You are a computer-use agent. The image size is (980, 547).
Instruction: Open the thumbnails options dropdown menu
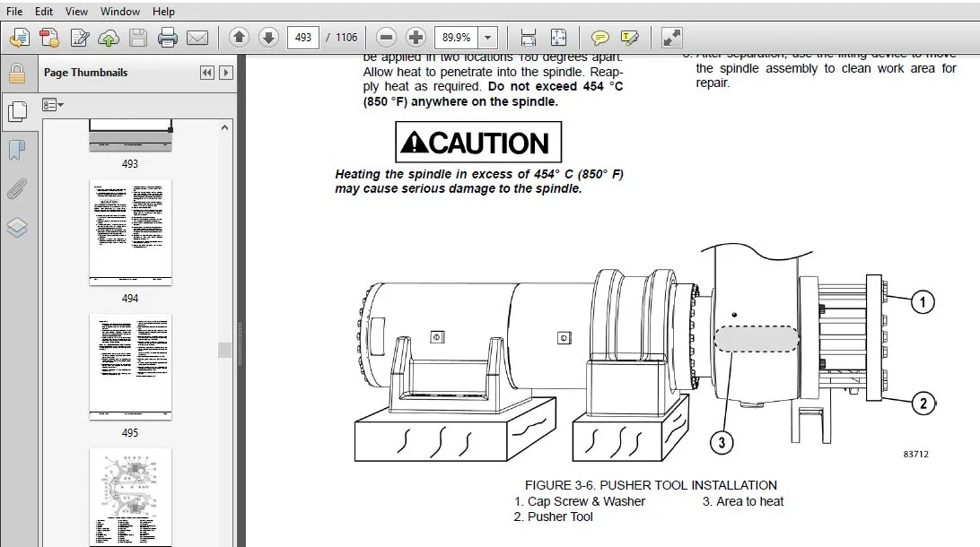(x=53, y=105)
